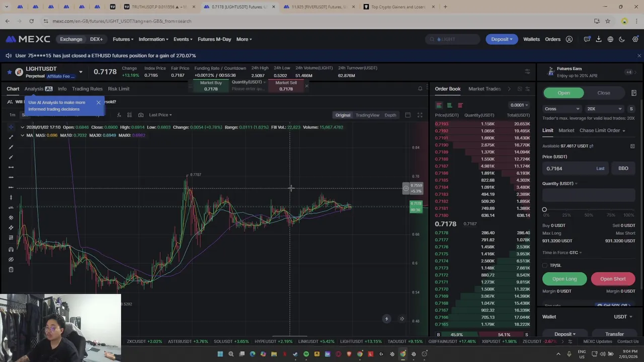Open the Risk Limit tab
Viewport: 644px width, 362px height.
pyautogui.click(x=119, y=89)
